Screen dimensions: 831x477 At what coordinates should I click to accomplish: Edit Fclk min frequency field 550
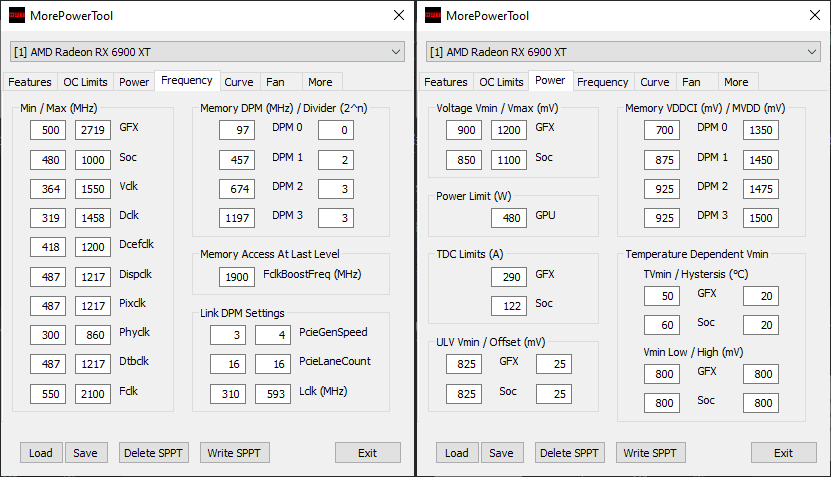tap(48, 394)
